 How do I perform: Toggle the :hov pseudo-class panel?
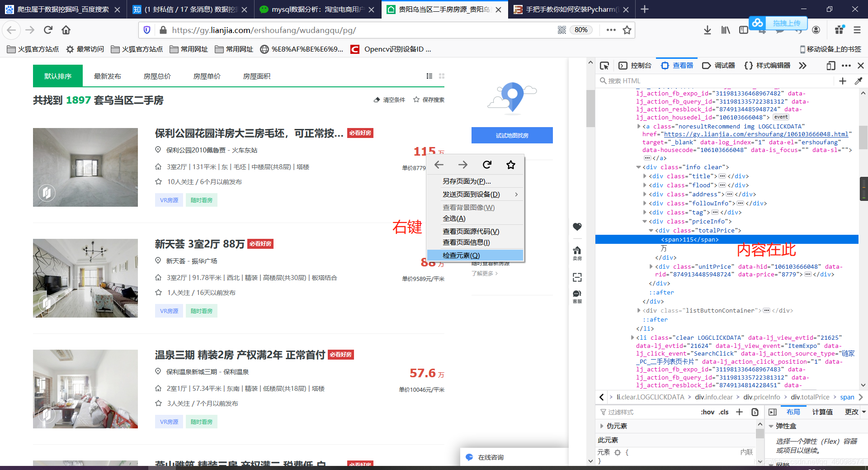[x=707, y=412]
